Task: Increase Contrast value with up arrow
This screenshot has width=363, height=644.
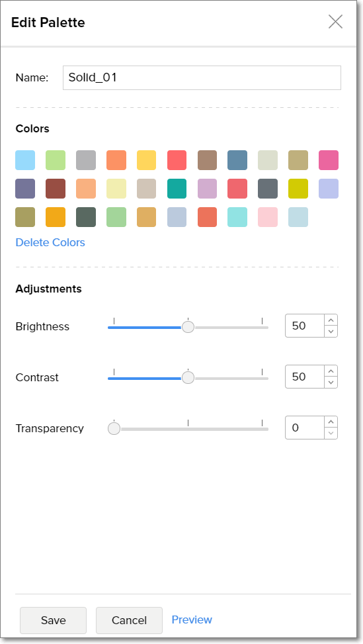Action: [x=331, y=371]
